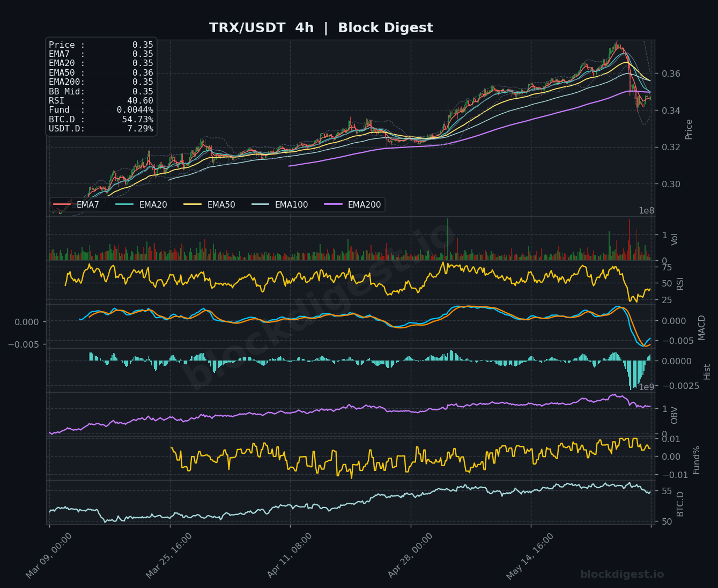Image resolution: width=718 pixels, height=588 pixels.
Task: Click the 1e9 OBV scale label
Action: click(x=647, y=387)
